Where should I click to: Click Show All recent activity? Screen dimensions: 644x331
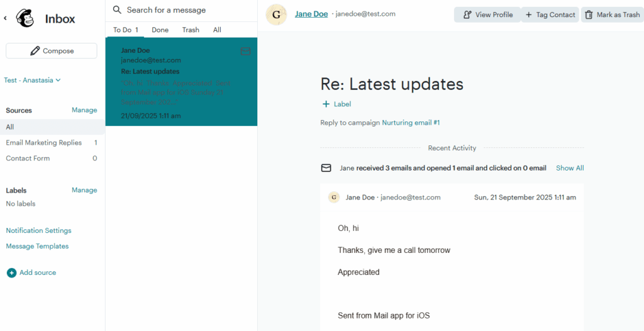tap(570, 168)
